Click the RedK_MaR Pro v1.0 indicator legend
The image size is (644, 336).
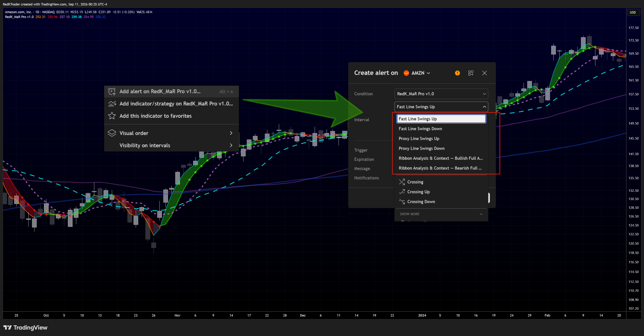click(19, 17)
